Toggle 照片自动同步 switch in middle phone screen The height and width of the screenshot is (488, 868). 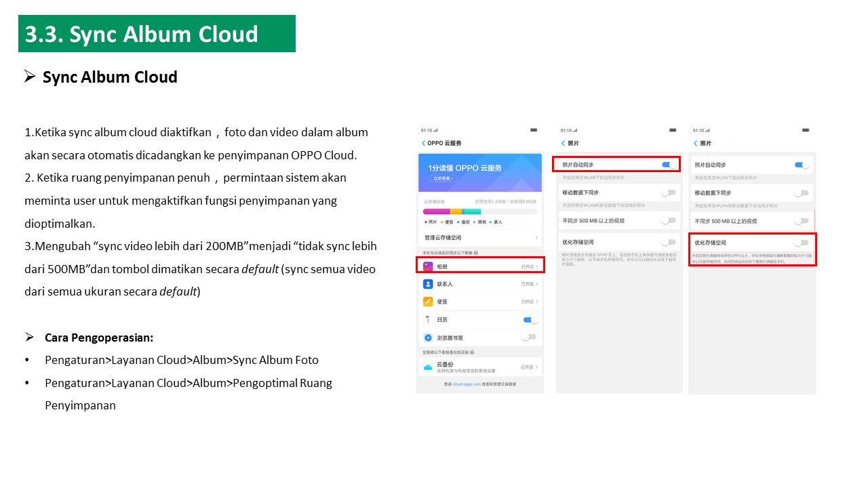(668, 165)
